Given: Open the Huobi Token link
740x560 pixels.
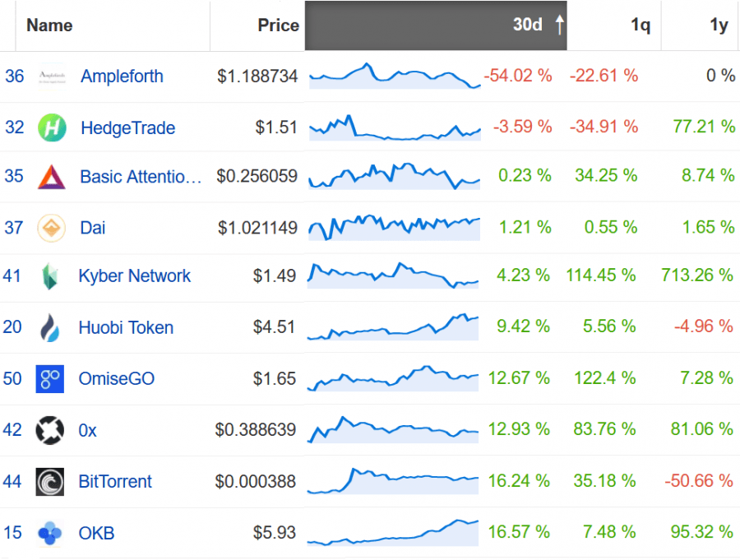Looking at the screenshot, I should (x=126, y=327).
